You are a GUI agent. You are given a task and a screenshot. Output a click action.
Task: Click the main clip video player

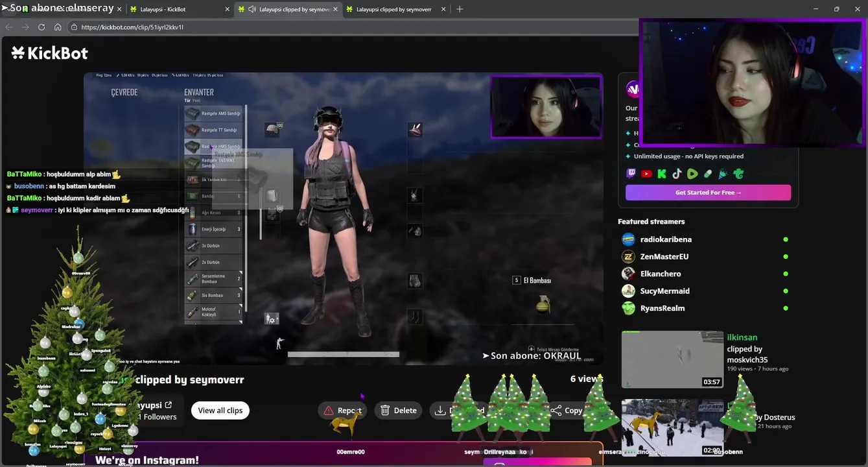click(x=344, y=219)
